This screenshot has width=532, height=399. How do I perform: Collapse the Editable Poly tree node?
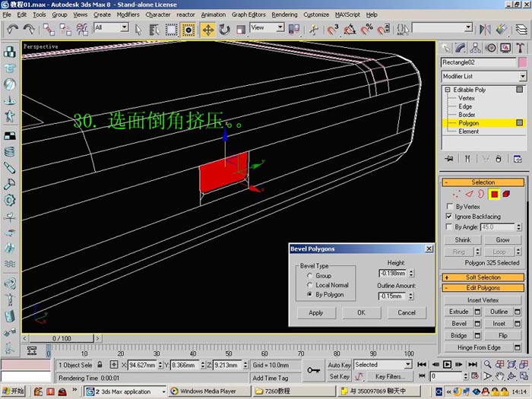tap(448, 90)
